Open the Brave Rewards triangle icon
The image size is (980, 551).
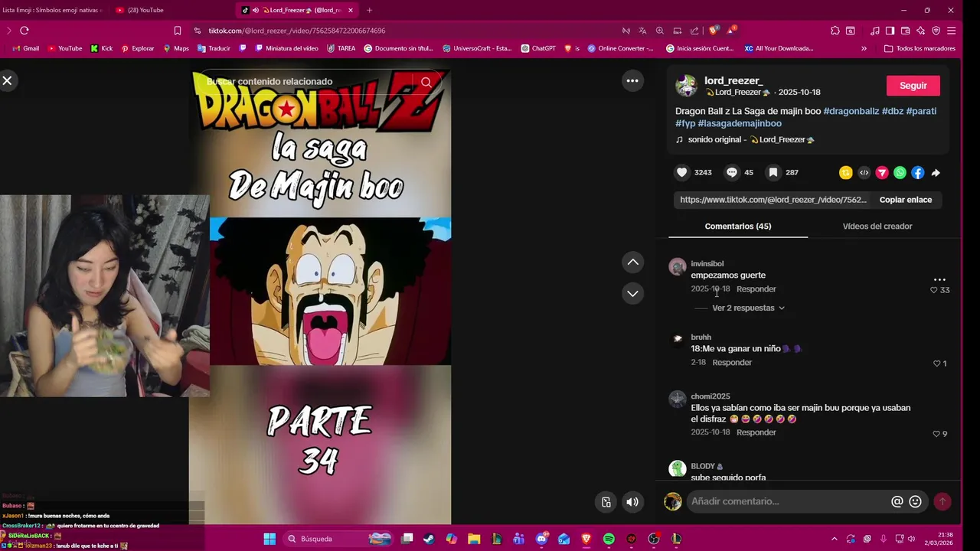pos(731,31)
